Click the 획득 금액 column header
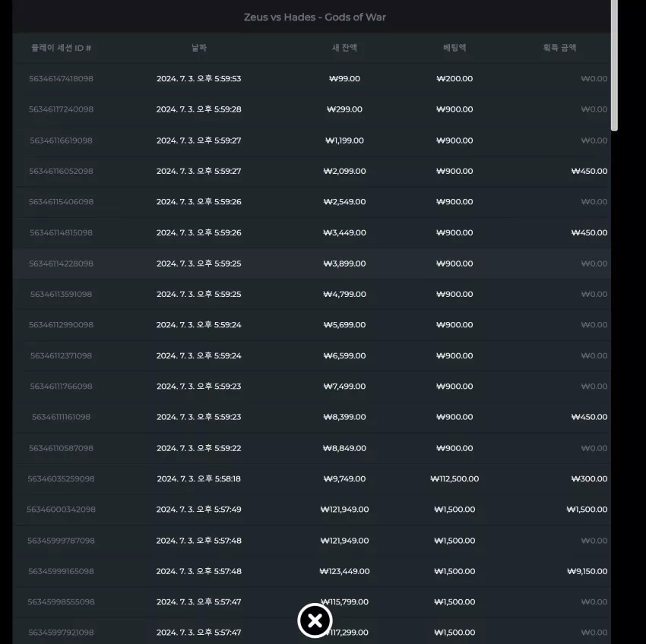The image size is (646, 644). pos(559,48)
